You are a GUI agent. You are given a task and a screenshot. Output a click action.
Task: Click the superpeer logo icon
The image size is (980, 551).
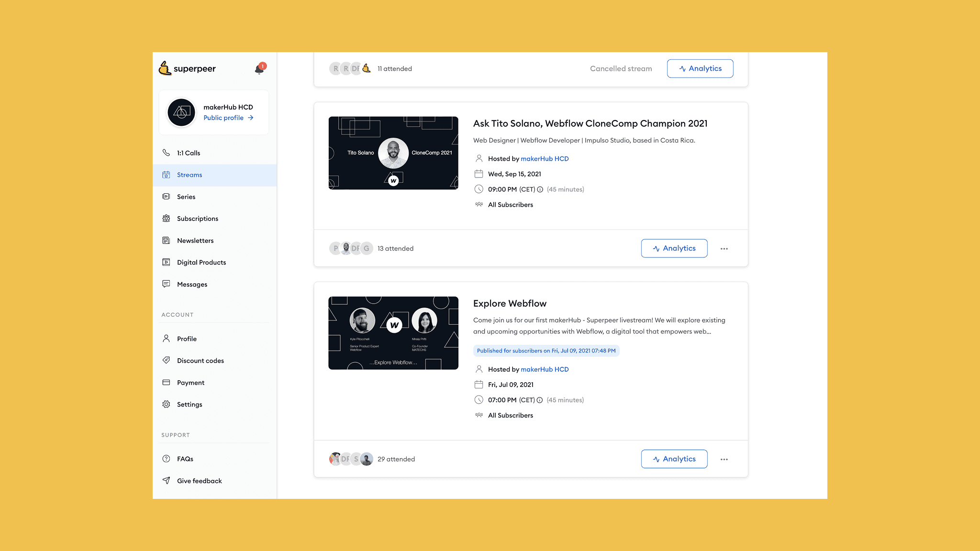165,68
